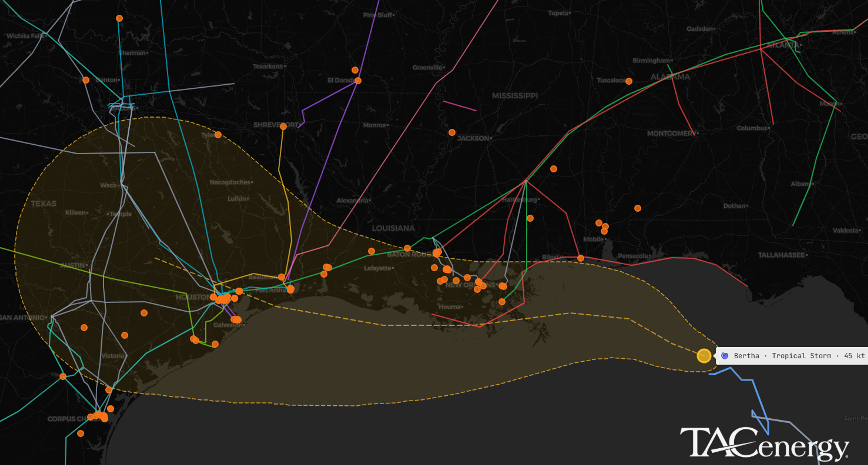Click the Nacogdoches city label

pyautogui.click(x=230, y=182)
